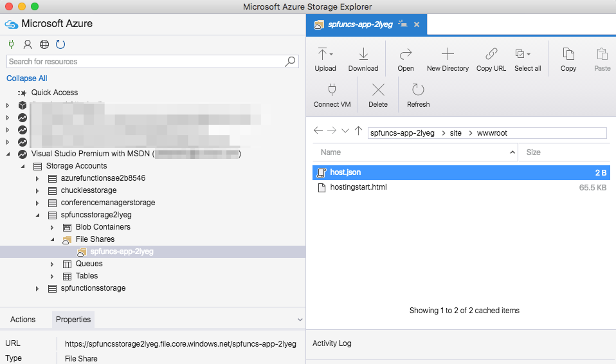Expand the chucklesstorage account
The width and height of the screenshot is (616, 364).
[x=37, y=190]
